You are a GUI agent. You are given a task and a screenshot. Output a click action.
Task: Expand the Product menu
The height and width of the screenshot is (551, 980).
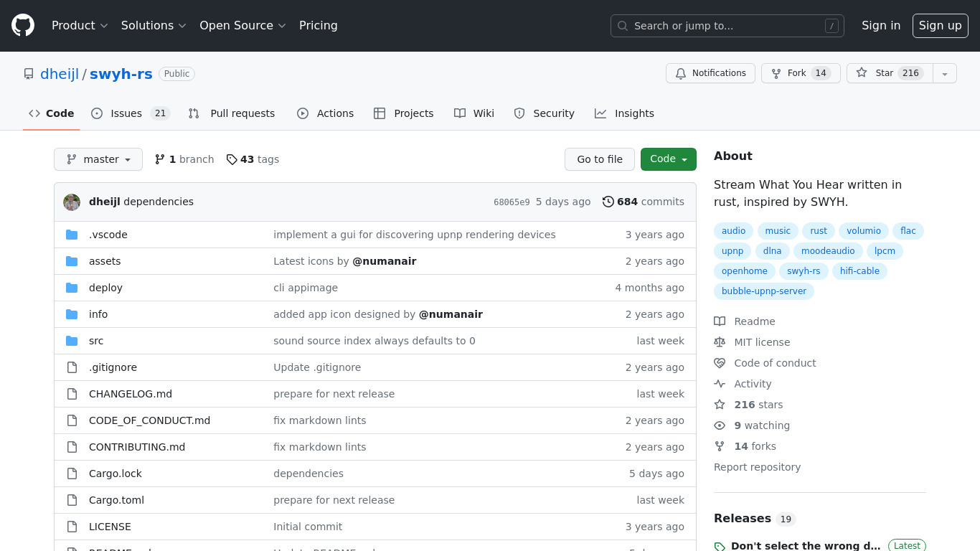point(80,26)
